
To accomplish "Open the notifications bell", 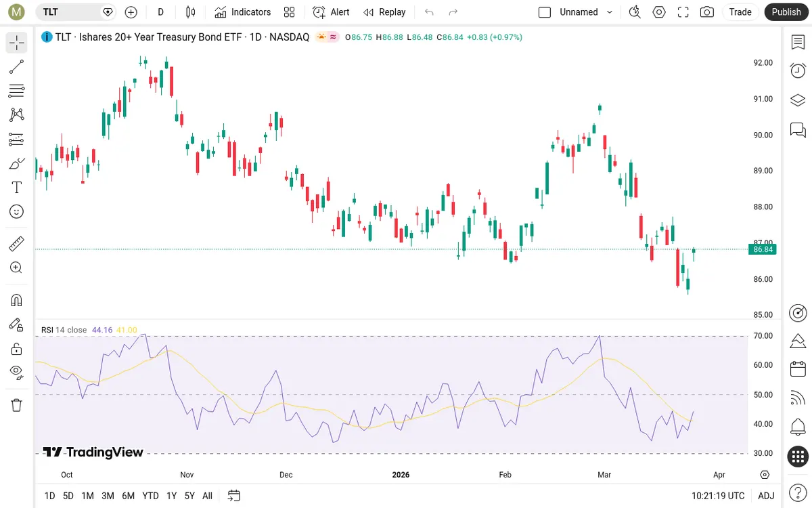I will pyautogui.click(x=798, y=427).
